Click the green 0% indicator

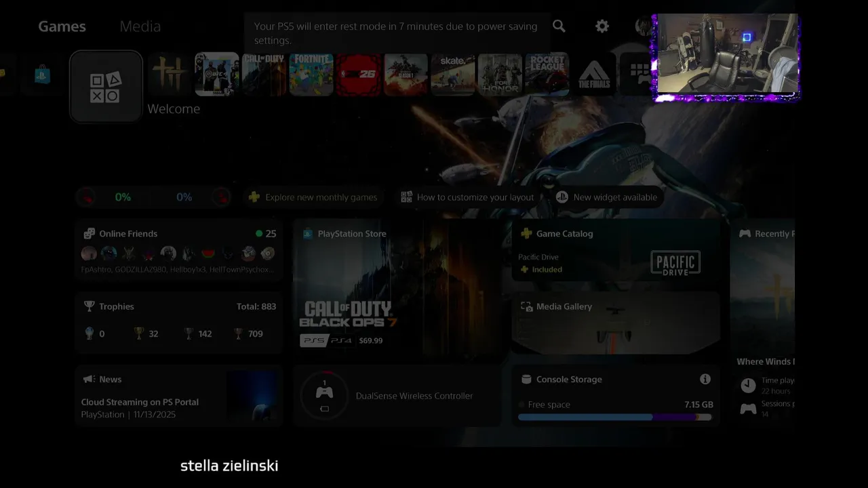pyautogui.click(x=123, y=197)
